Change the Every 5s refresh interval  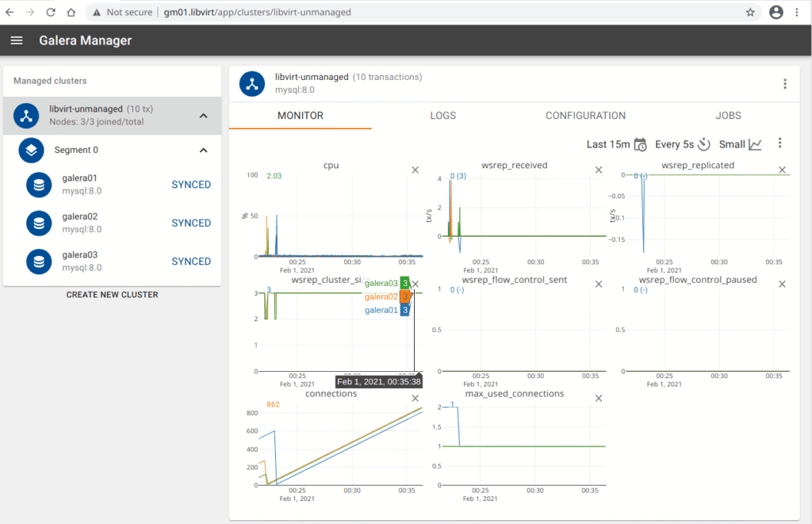pyautogui.click(x=682, y=144)
